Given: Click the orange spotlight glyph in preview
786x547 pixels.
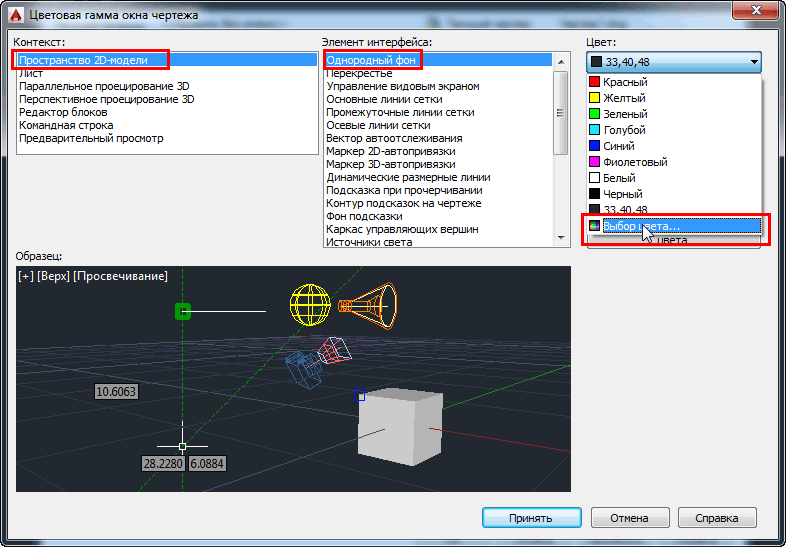Looking at the screenshot, I should (367, 305).
